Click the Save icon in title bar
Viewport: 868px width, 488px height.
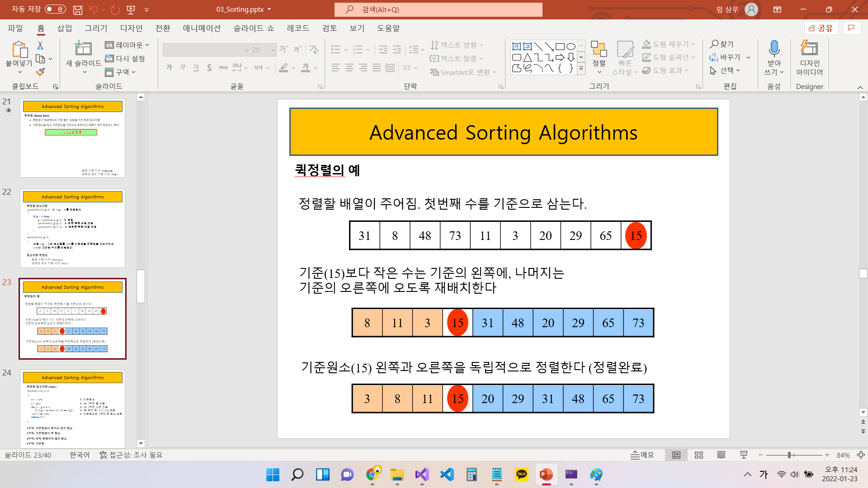pos(78,9)
